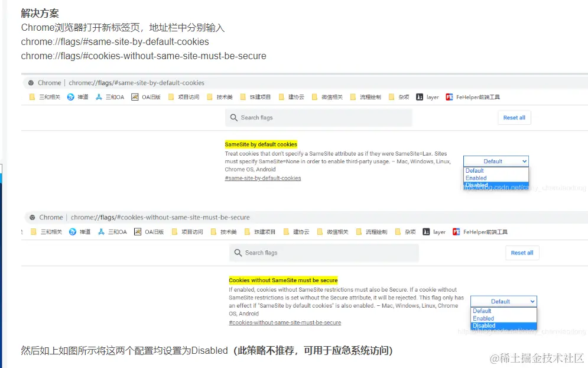This screenshot has width=588, height=368.
Task: Open 禅道 bookmark on cookies-without-same-site page
Action: 80,232
